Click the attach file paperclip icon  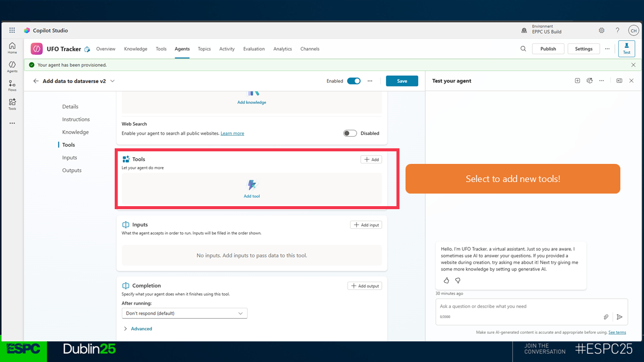606,317
